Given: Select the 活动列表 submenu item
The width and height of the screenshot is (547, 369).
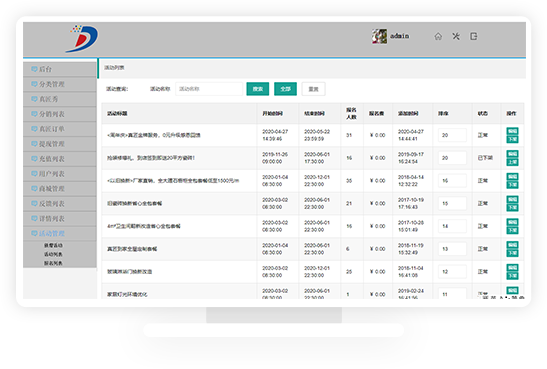Looking at the screenshot, I should (x=53, y=254).
